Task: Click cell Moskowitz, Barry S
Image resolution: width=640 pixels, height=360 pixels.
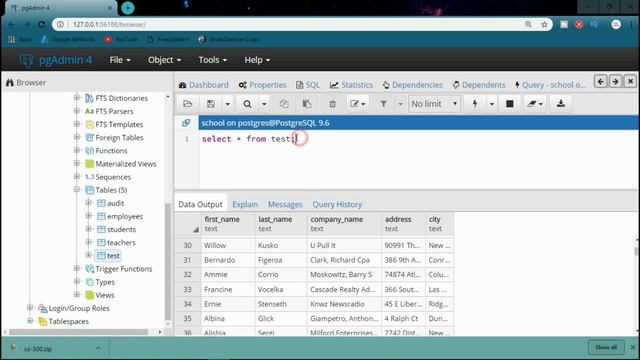Action: click(344, 274)
